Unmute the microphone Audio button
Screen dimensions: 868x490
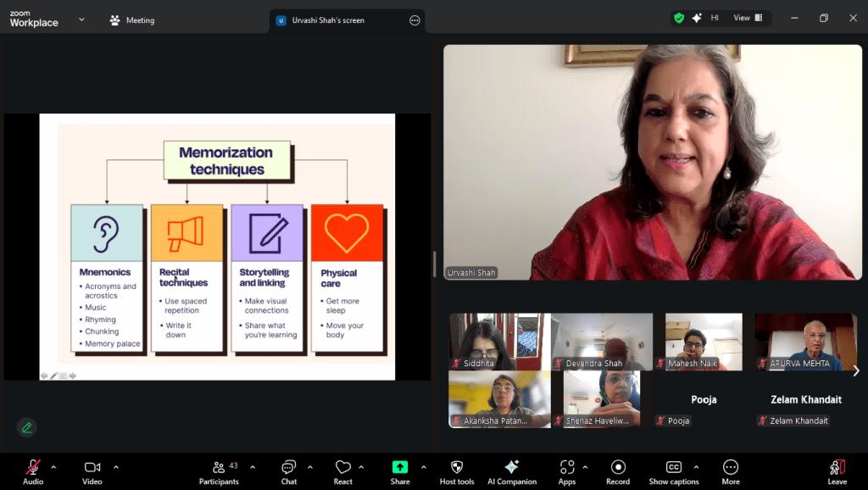(x=33, y=471)
